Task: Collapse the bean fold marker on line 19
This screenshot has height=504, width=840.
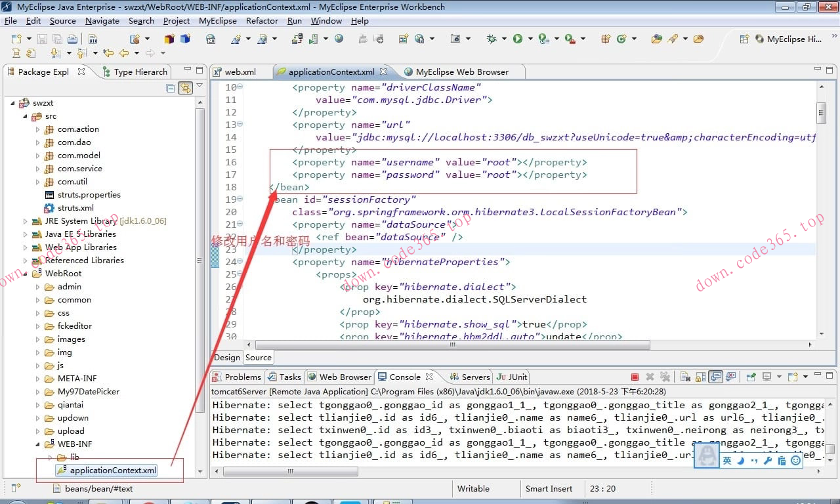Action: click(240, 199)
